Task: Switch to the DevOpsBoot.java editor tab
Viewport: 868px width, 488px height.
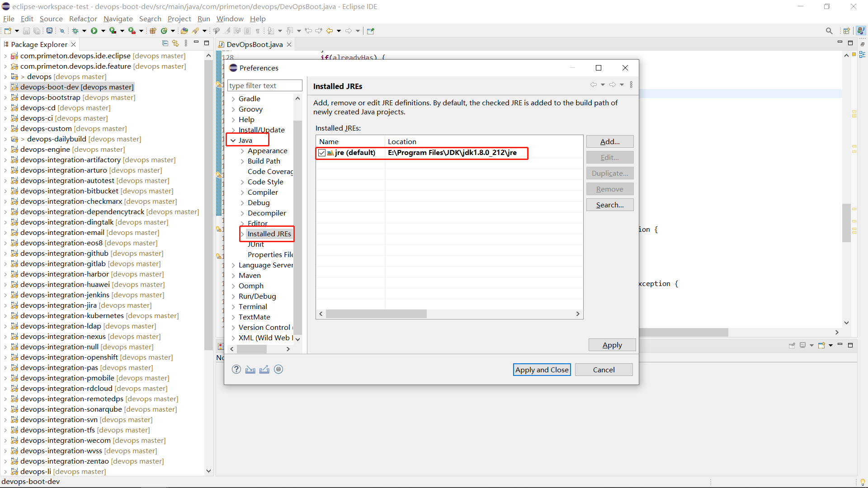Action: [254, 44]
